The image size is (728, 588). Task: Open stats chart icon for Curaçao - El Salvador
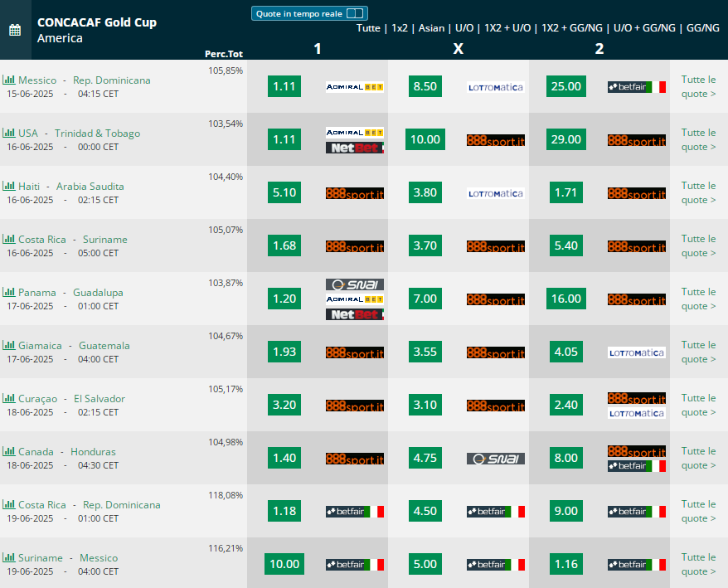coord(9,398)
